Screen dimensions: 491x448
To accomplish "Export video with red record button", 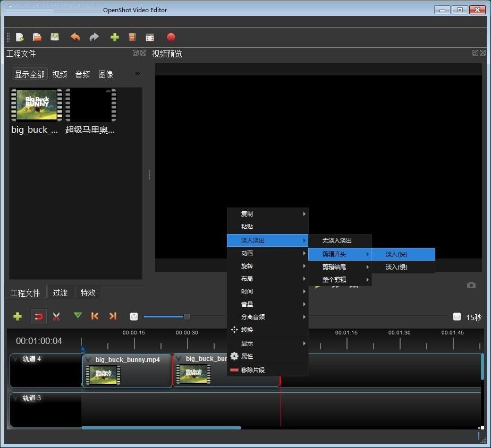I will (171, 37).
